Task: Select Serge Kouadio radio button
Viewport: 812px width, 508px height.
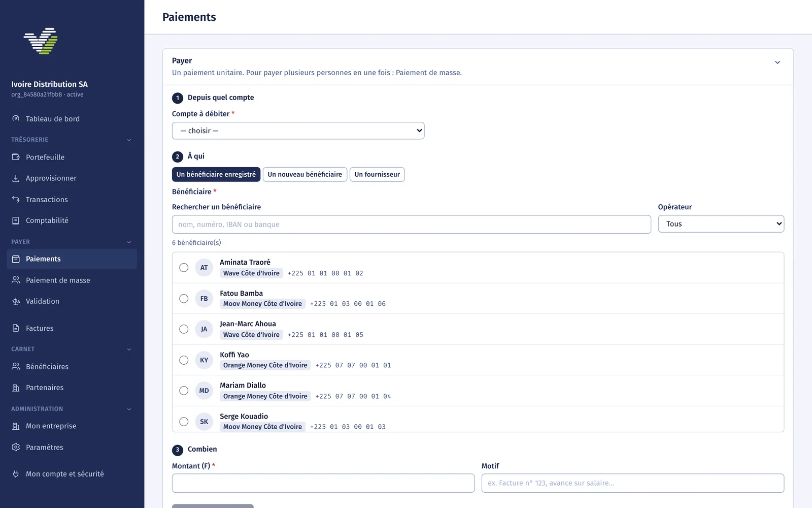Action: (x=184, y=422)
